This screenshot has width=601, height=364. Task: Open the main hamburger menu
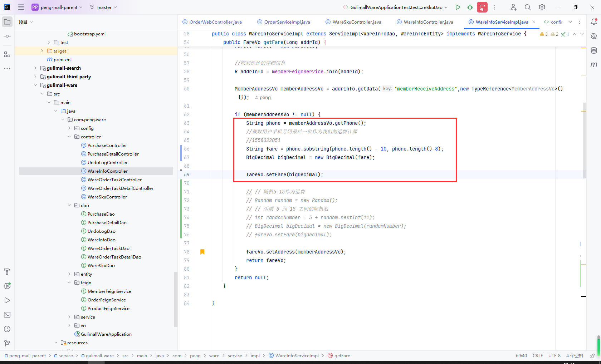pyautogui.click(x=21, y=7)
